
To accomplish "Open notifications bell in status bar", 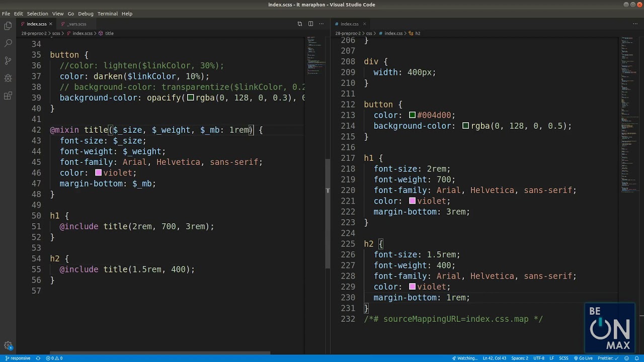I will (637, 358).
